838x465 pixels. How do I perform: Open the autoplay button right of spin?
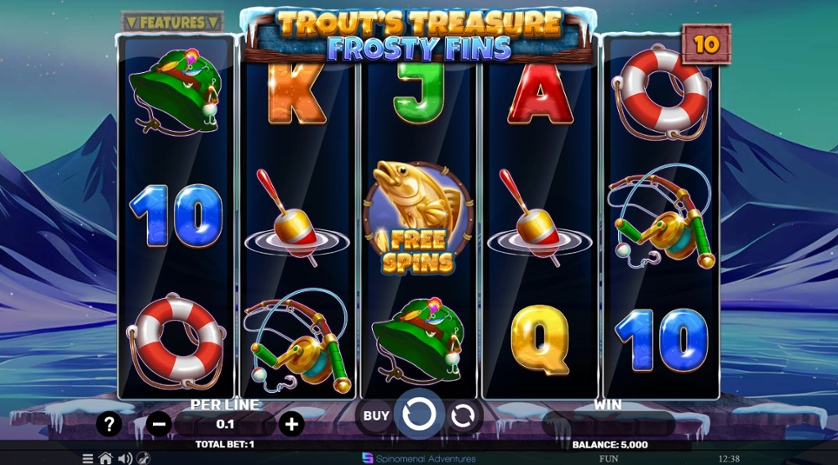pyautogui.click(x=462, y=416)
